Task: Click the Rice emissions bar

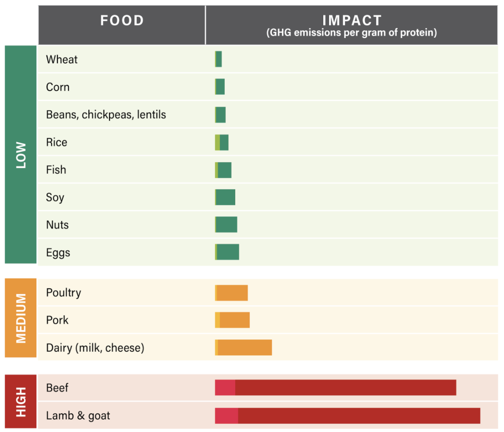Action: (222, 143)
